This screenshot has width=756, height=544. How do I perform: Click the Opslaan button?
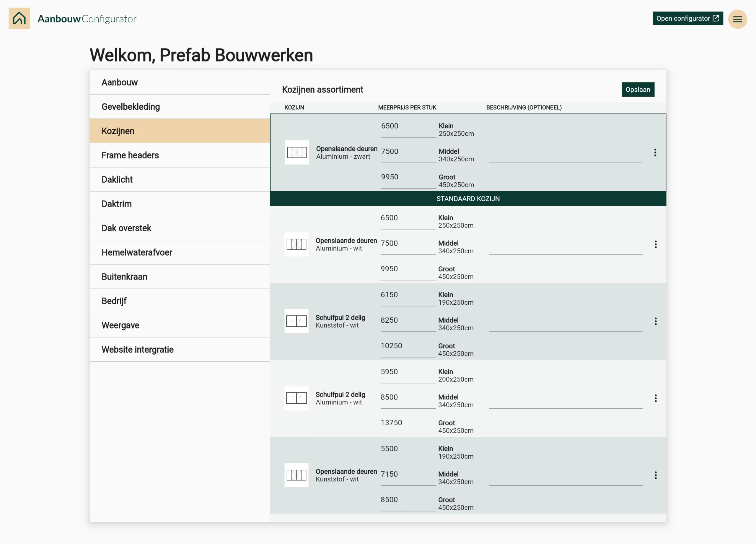click(x=638, y=90)
